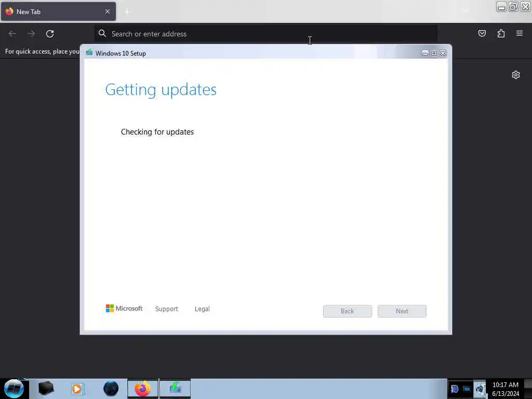Open Firefox extensions puzzle icon
532x399 pixels.
point(501,33)
